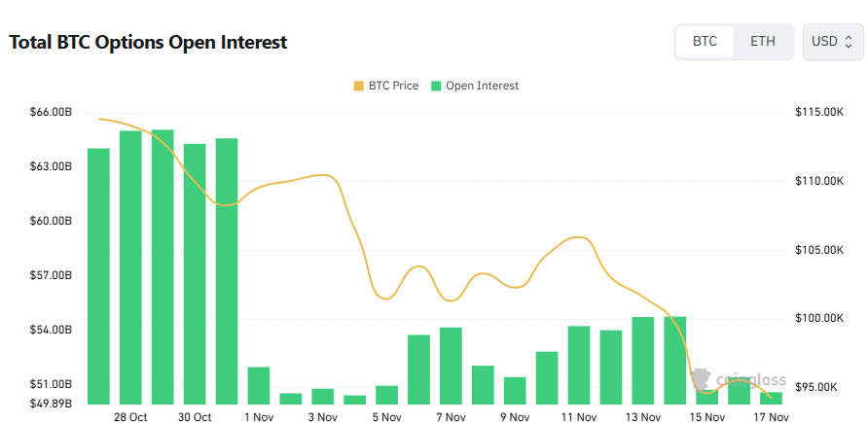Open the USD currency dropdown
Viewport: 868px width, 423px height.
[832, 42]
